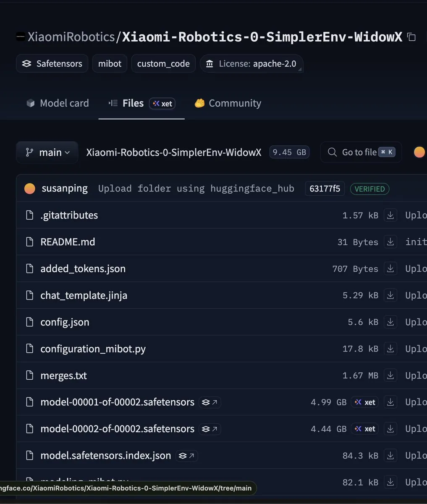Select the Safetensors tag
The image size is (427, 504).
click(x=52, y=64)
